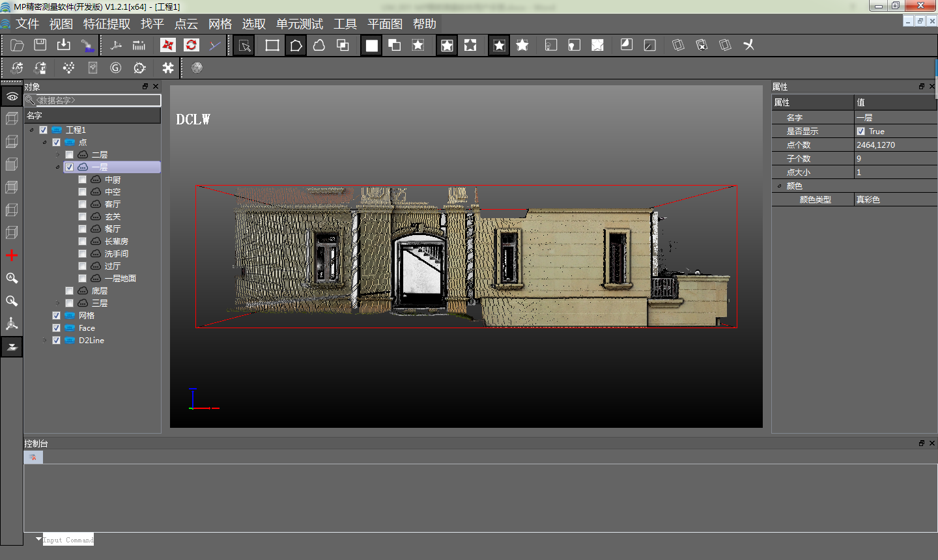Expand the D2Line tree node
This screenshot has height=560, width=938.
click(x=45, y=341)
